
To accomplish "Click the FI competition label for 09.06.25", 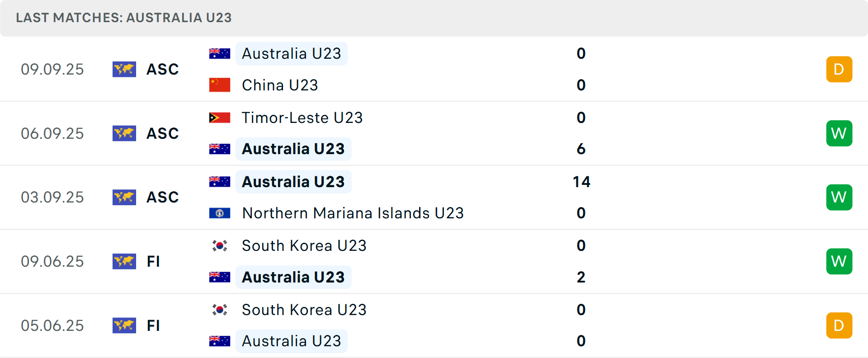I will (x=153, y=261).
